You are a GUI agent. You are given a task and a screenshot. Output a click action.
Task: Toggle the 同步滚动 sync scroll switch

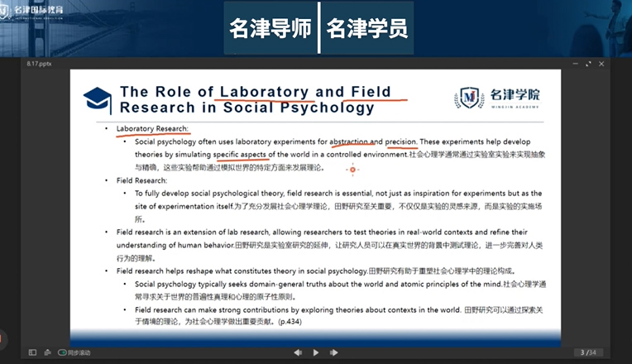(63, 352)
